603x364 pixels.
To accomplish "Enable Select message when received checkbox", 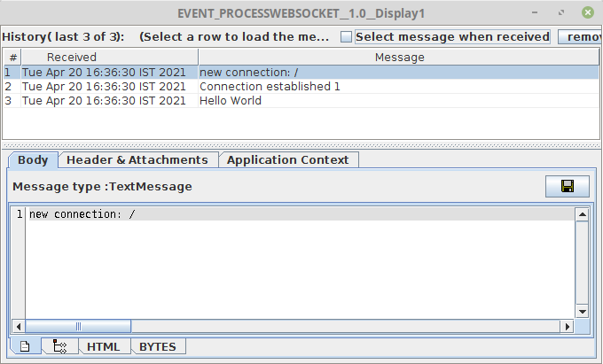I will click(x=347, y=37).
